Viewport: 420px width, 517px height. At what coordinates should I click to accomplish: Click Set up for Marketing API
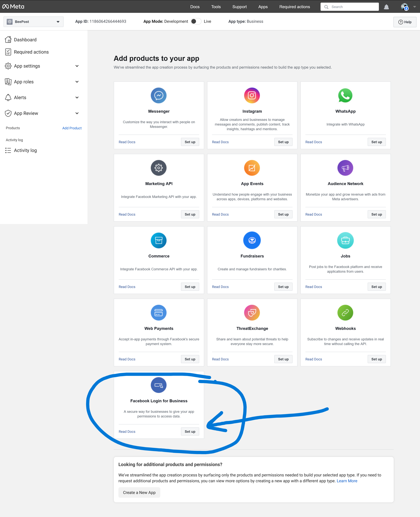pos(190,214)
